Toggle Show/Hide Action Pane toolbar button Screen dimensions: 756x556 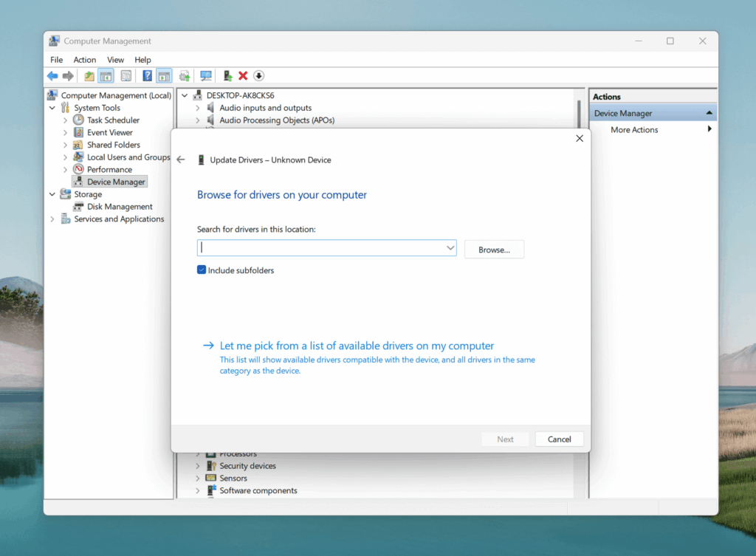point(164,76)
